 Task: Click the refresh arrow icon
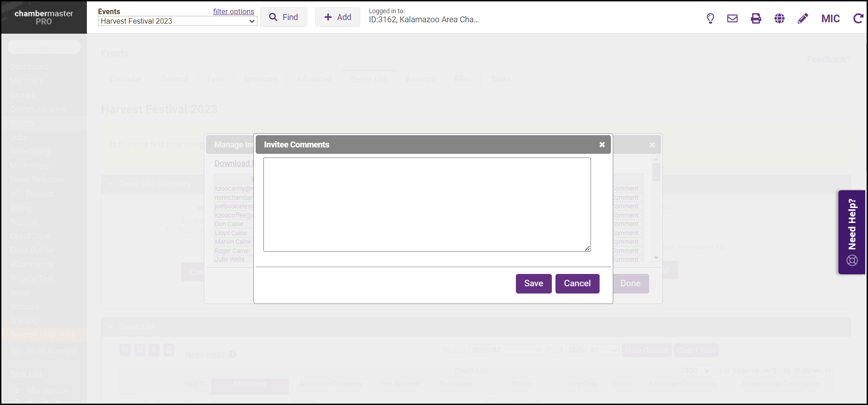click(858, 18)
